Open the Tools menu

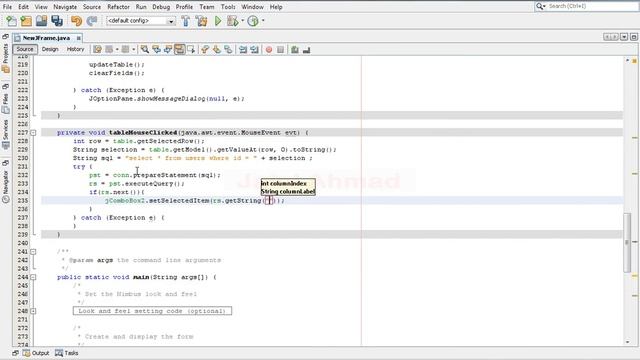pyautogui.click(x=228, y=7)
